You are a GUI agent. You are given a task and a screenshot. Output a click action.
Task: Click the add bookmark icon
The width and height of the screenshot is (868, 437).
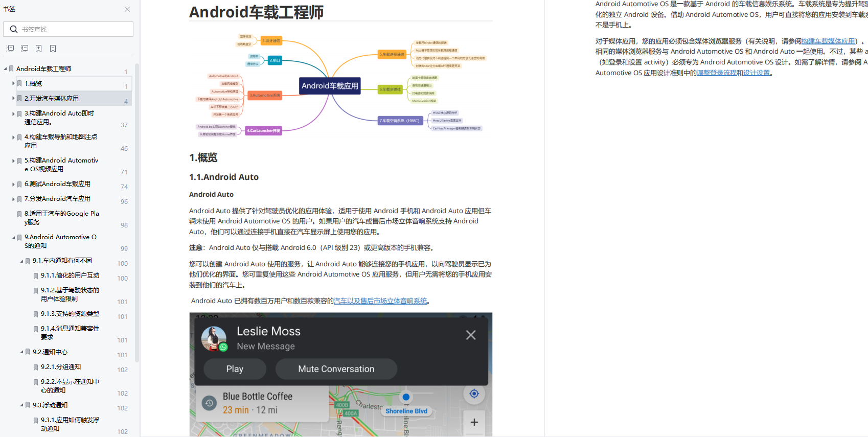(x=39, y=49)
